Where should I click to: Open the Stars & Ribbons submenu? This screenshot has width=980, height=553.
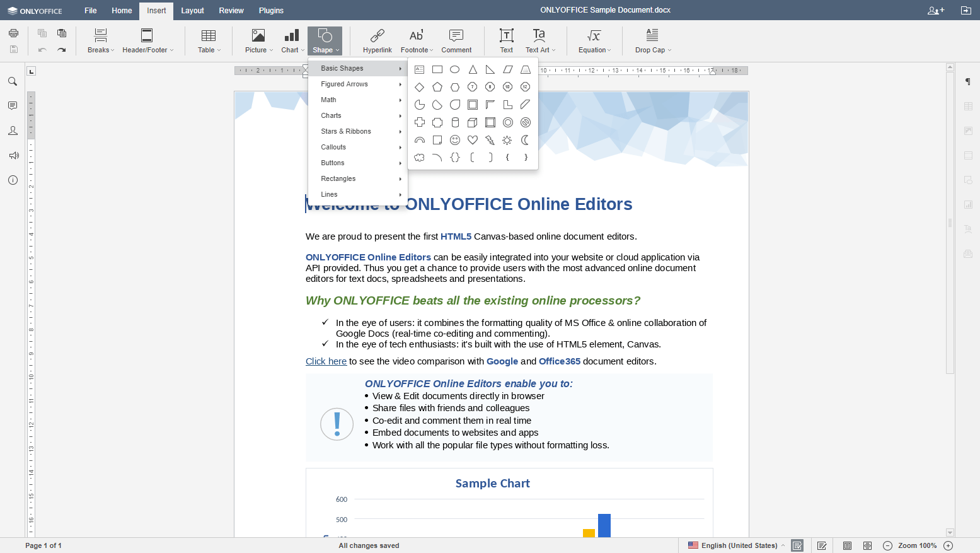(x=358, y=131)
